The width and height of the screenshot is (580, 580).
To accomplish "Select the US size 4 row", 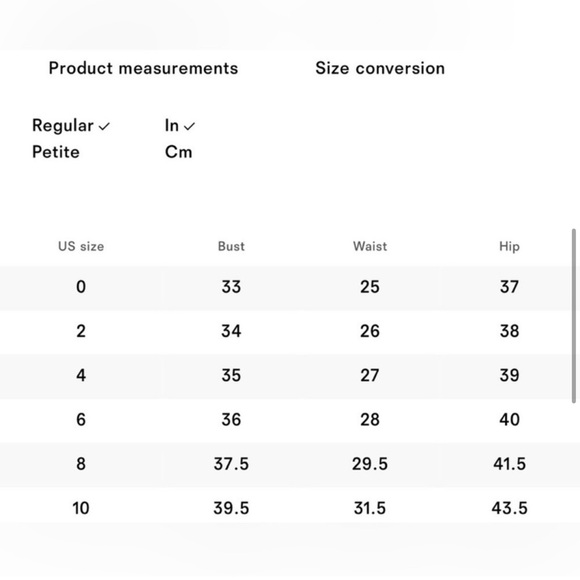I will tap(286, 376).
